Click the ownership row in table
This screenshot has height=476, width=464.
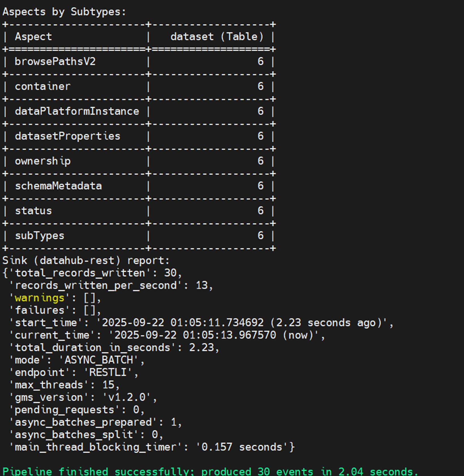(x=43, y=161)
